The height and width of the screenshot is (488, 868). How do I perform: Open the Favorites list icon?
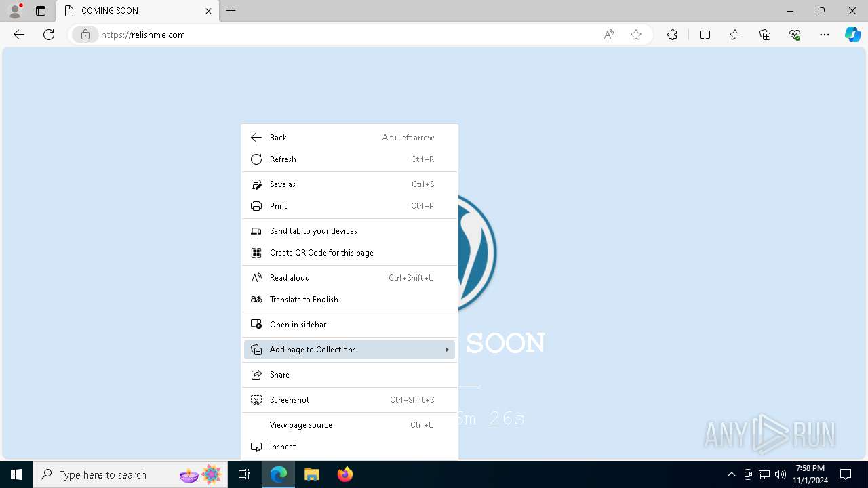pyautogui.click(x=735, y=35)
